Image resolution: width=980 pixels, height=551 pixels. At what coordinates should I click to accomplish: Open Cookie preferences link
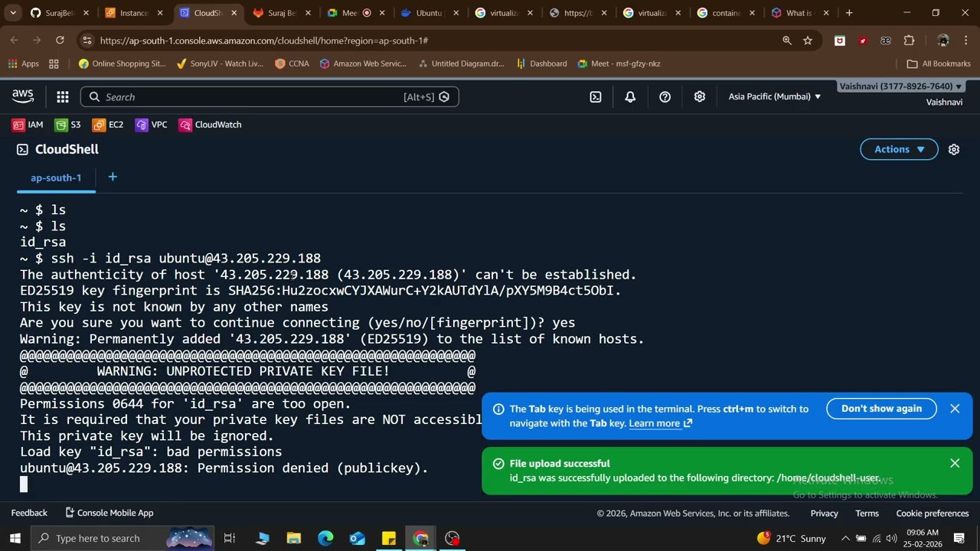coord(933,514)
